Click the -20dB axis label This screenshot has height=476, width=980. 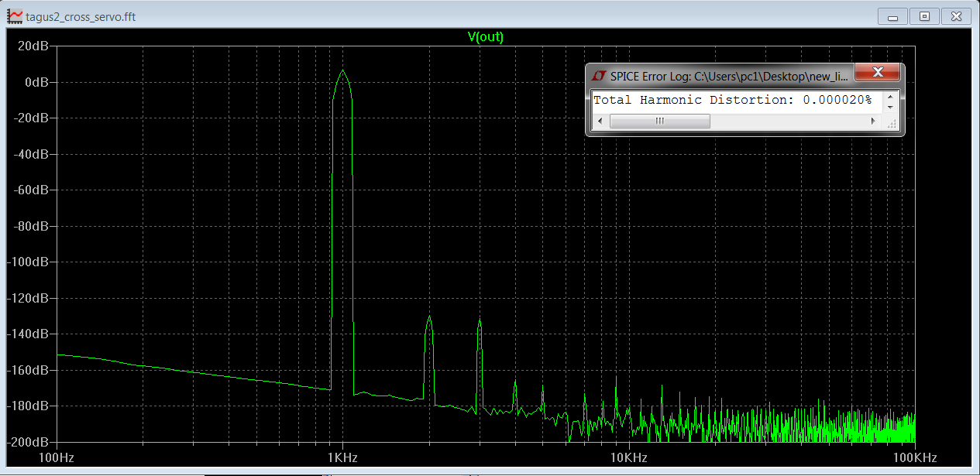tap(32, 118)
